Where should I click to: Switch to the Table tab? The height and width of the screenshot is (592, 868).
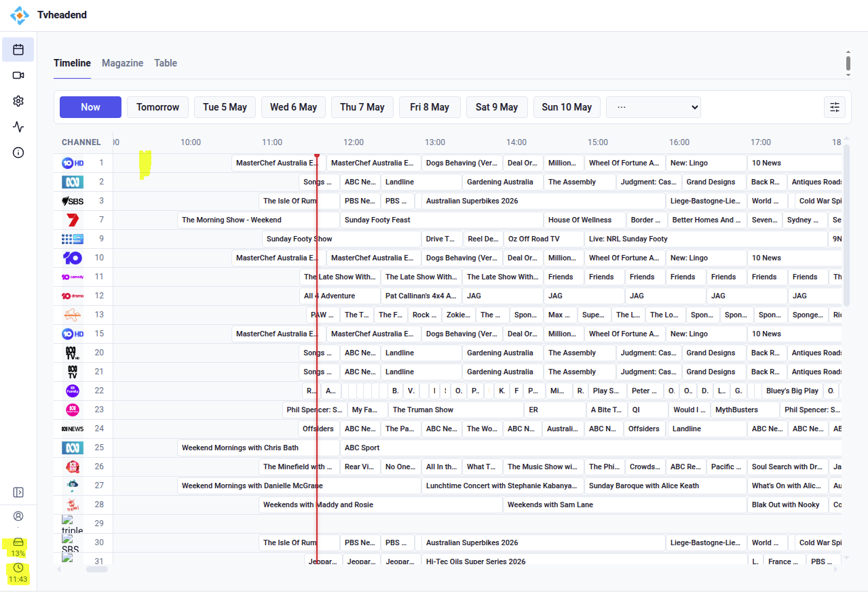point(166,63)
